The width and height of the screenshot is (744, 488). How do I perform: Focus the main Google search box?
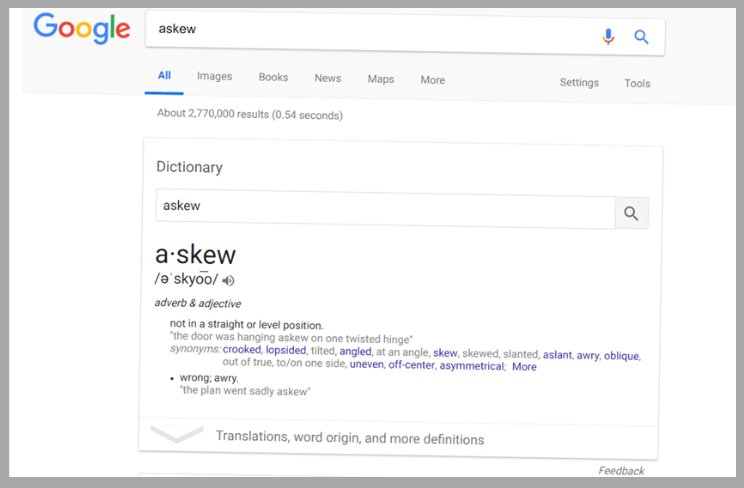click(370, 32)
